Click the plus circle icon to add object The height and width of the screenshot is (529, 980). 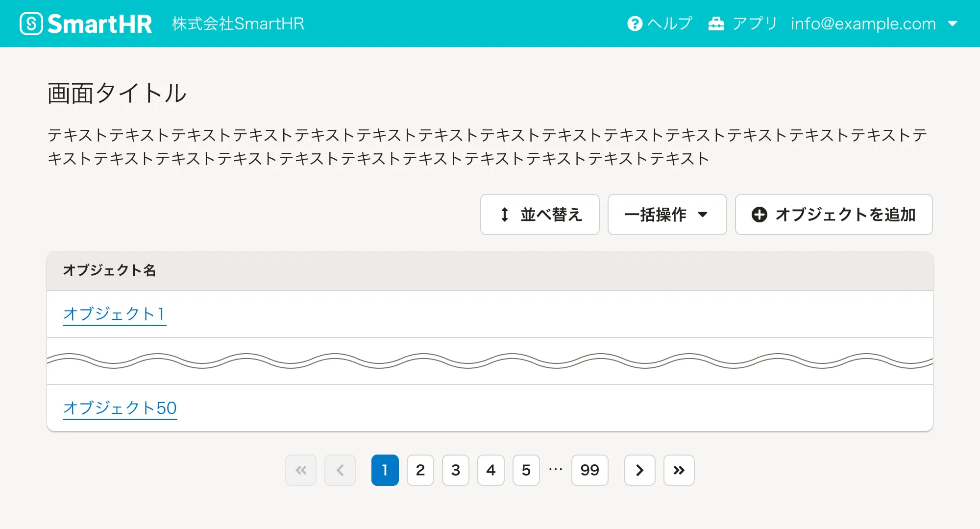point(759,215)
